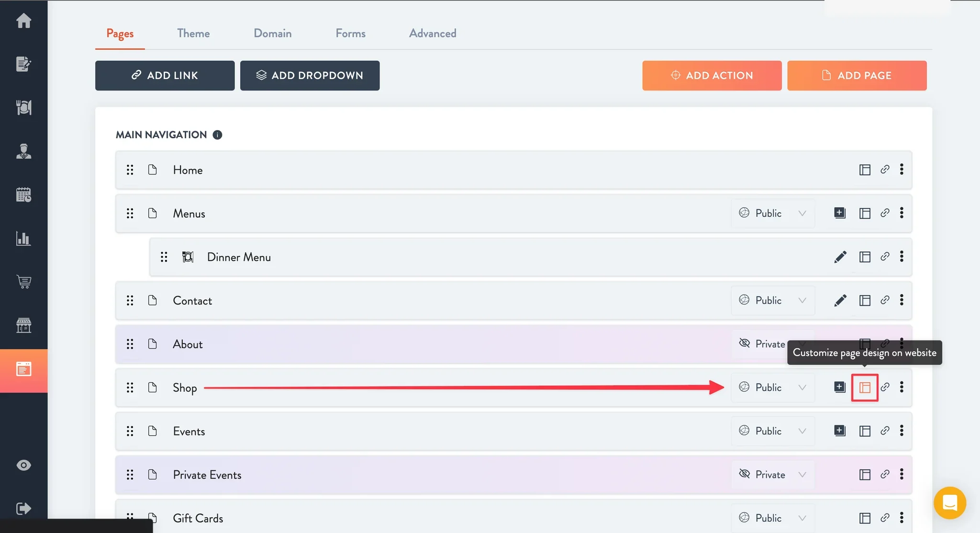Click the ADD PAGE button
Viewport: 980px width, 533px height.
(857, 76)
